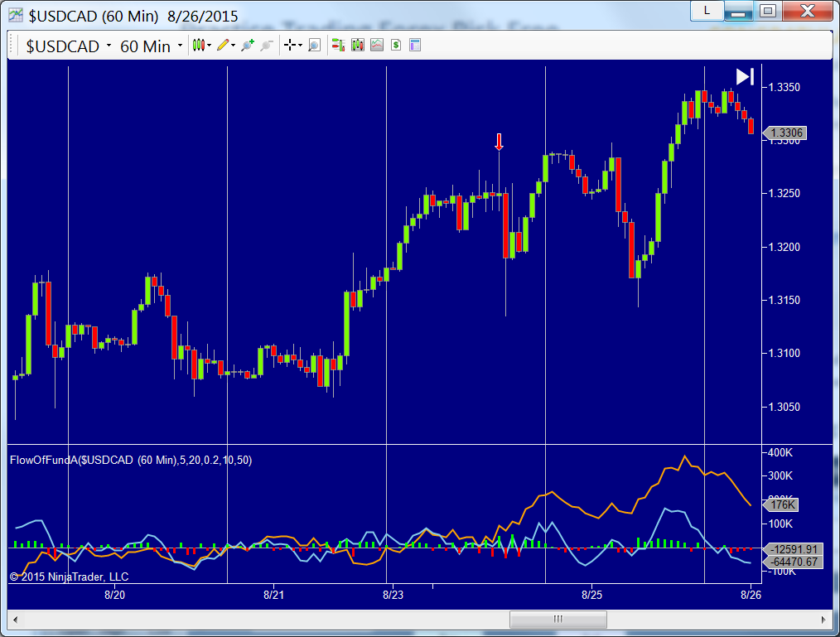Activate the Zoom In magnifier tool
This screenshot has height=637, width=840.
[x=247, y=45]
